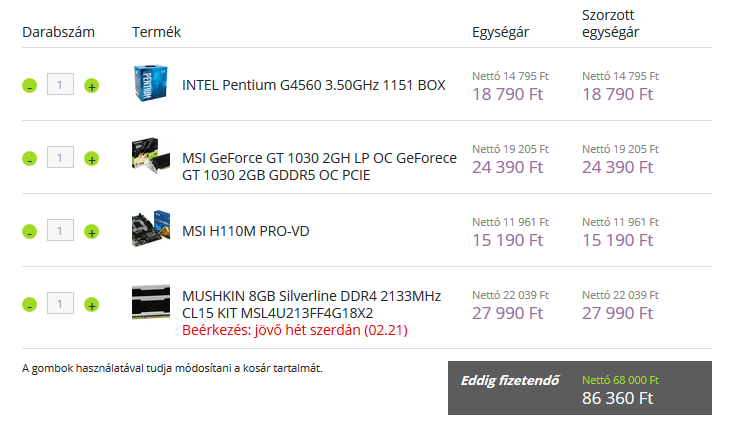Decrease quantity of MUSHKIN 8GB Silverline RAM

coord(30,305)
